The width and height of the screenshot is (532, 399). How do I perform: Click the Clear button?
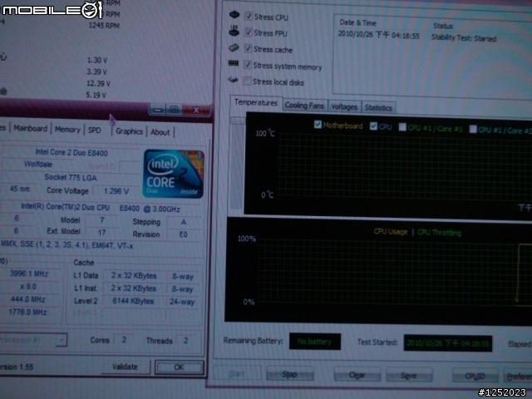point(357,375)
